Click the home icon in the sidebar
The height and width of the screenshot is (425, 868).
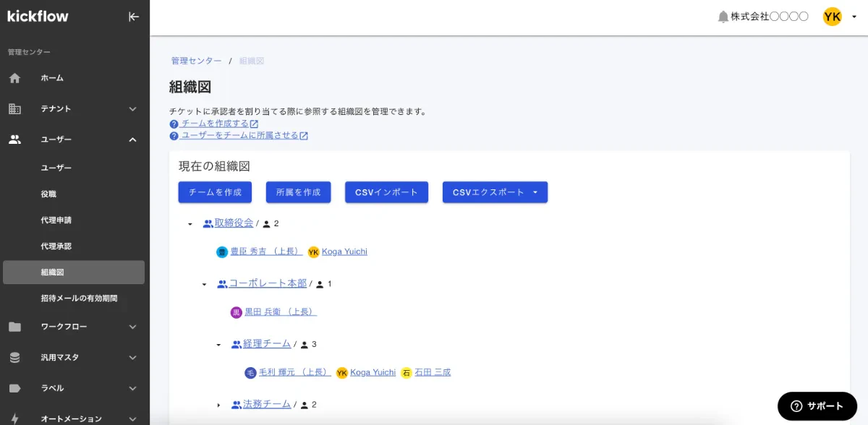point(14,78)
